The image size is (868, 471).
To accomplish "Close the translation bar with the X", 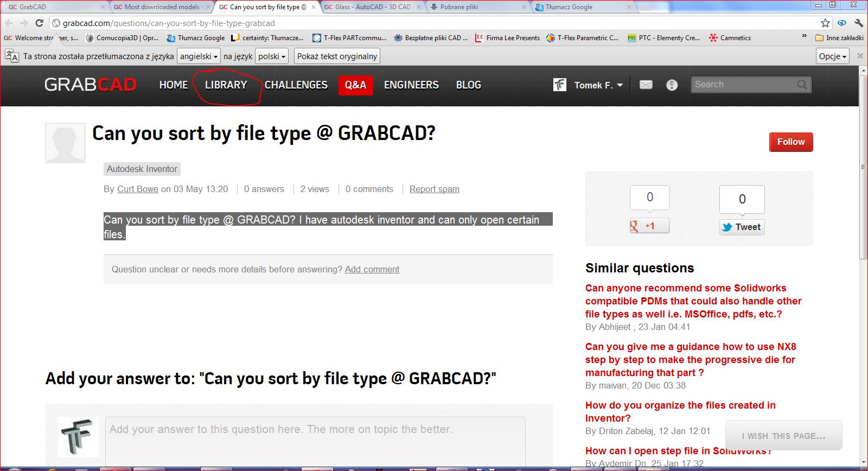I will click(860, 56).
